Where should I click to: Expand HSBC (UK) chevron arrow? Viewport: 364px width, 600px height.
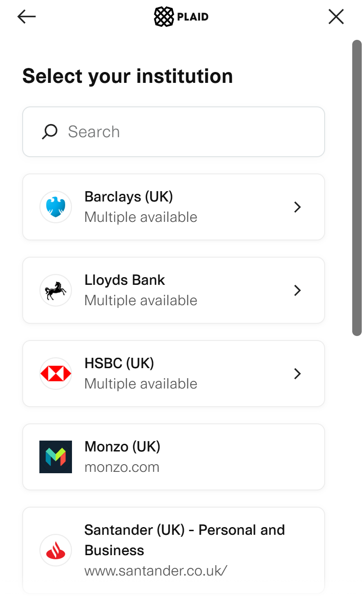(297, 374)
